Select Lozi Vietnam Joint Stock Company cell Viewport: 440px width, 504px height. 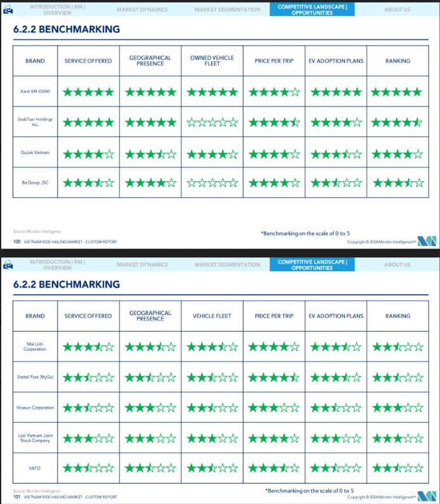[x=35, y=438]
